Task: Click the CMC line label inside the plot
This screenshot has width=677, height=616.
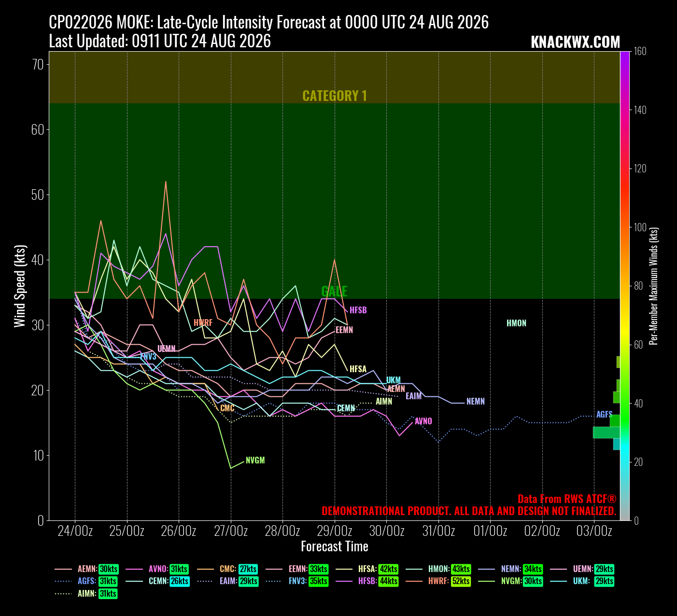Action: click(227, 408)
